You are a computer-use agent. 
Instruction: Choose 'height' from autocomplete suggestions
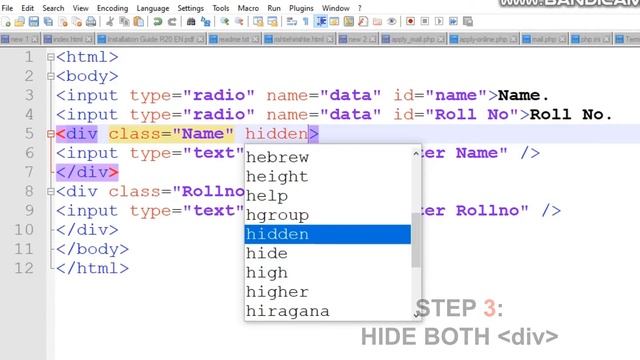[x=327, y=177]
